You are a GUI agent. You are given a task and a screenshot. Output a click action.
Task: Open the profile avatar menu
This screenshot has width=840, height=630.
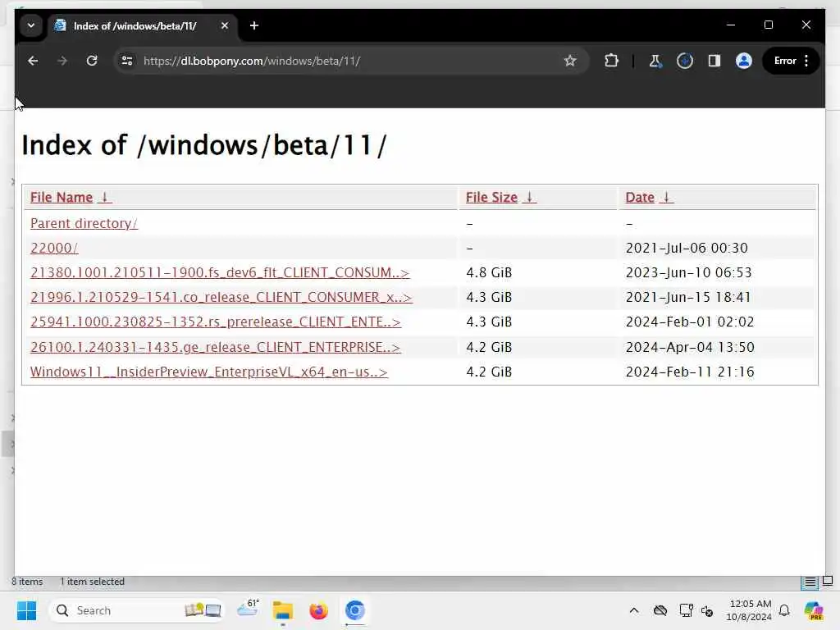pyautogui.click(x=743, y=61)
